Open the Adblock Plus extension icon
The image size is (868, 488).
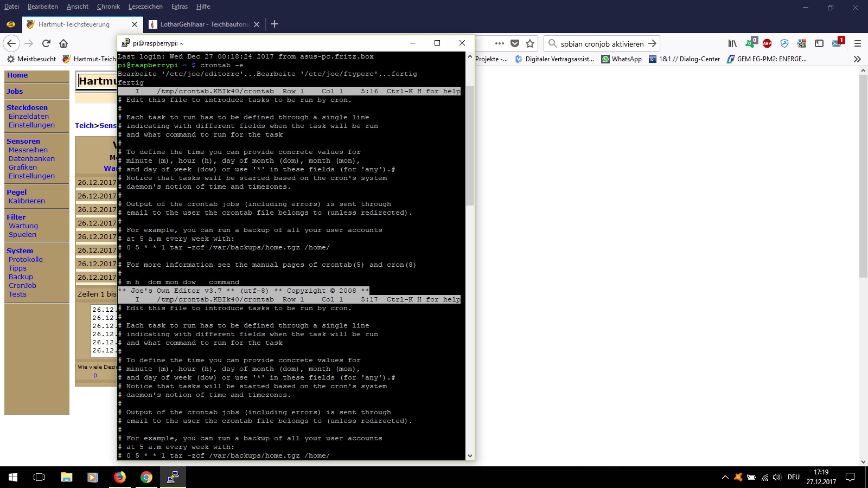767,43
